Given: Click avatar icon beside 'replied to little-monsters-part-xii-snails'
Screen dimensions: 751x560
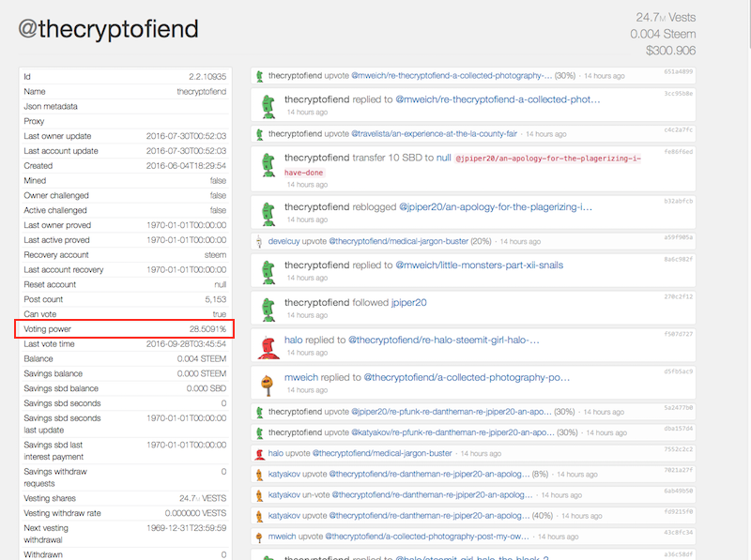Looking at the screenshot, I should pos(268,272).
